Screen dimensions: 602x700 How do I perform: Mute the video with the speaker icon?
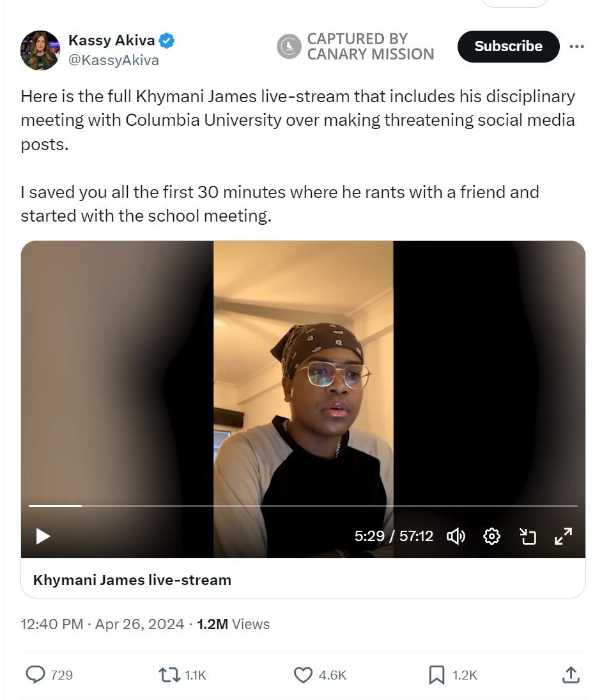456,536
